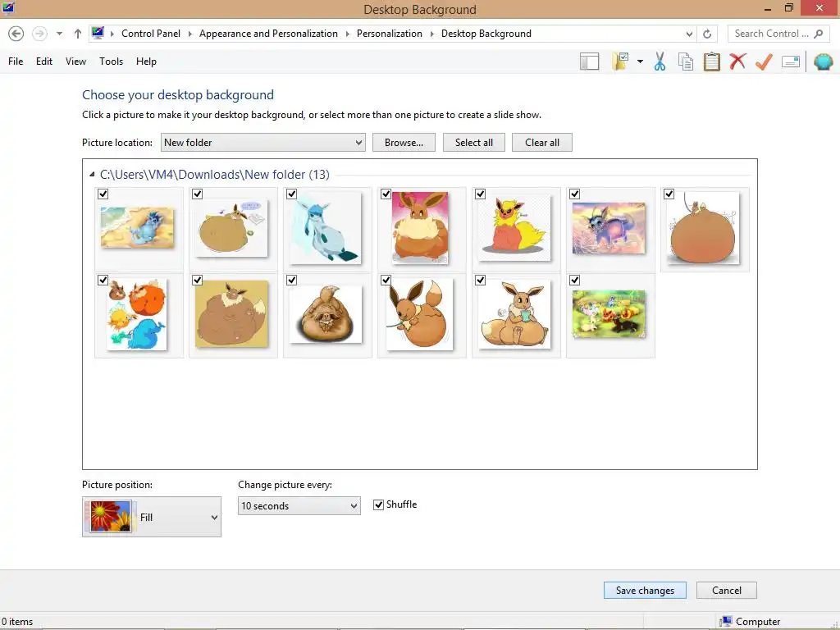
Task: Click the red X Delete icon
Action: point(737,62)
